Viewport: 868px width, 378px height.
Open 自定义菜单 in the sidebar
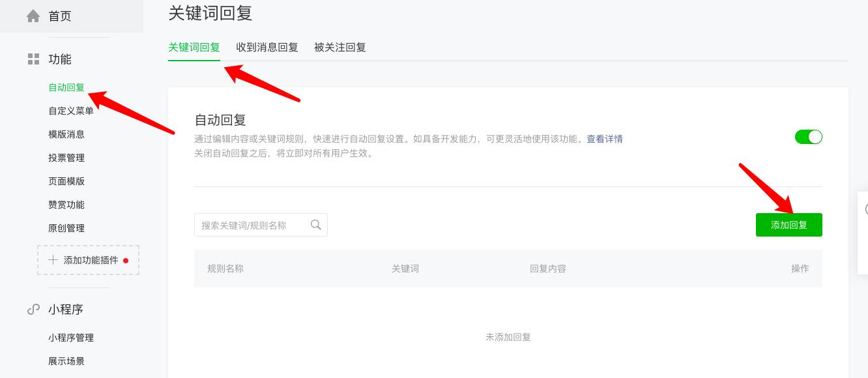click(71, 111)
